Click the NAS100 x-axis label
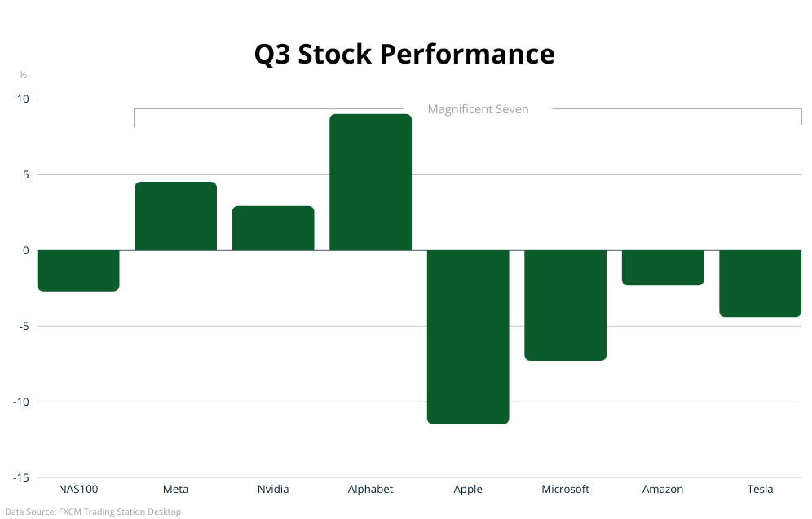 pos(78,489)
